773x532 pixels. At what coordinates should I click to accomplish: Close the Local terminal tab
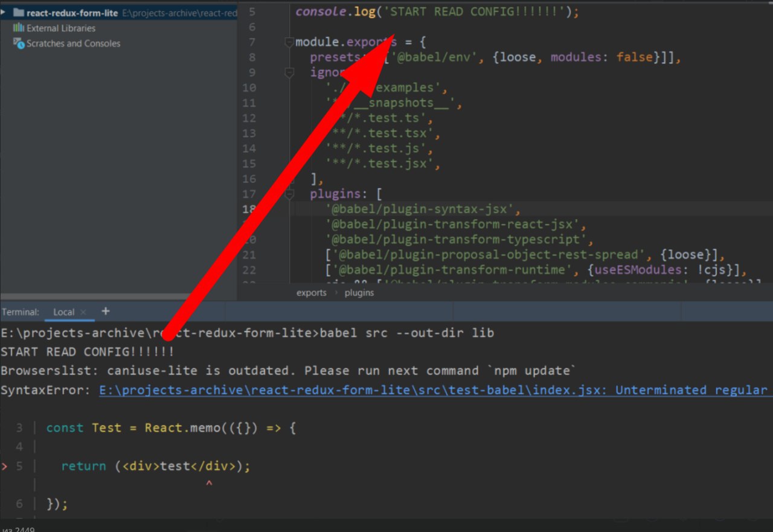(84, 312)
